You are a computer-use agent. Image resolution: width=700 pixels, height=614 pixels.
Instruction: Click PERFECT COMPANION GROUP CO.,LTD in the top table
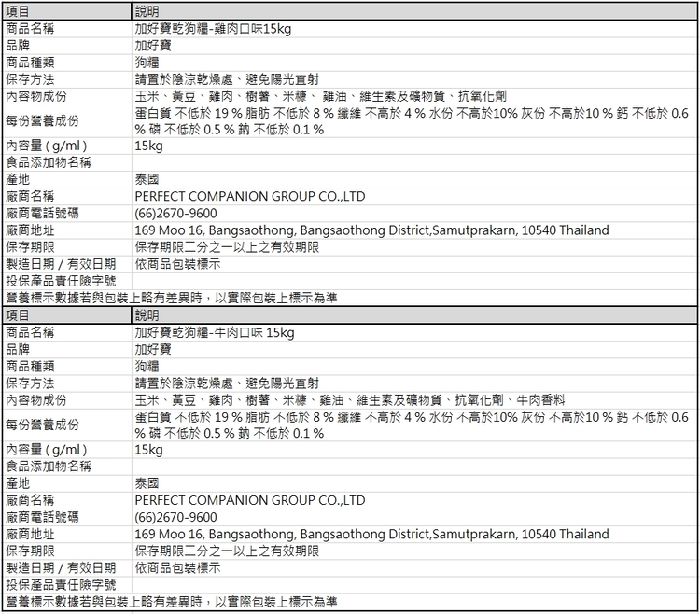(250, 196)
